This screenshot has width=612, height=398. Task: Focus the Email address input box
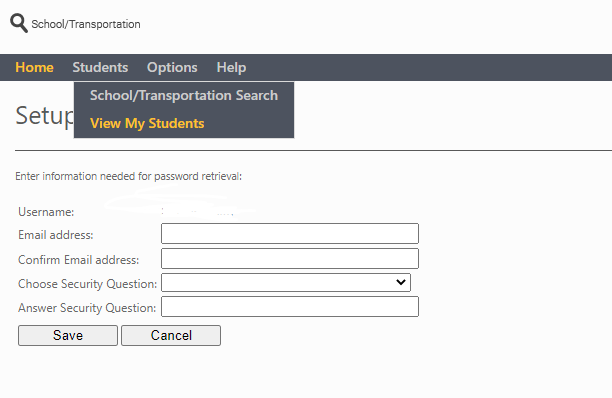290,234
